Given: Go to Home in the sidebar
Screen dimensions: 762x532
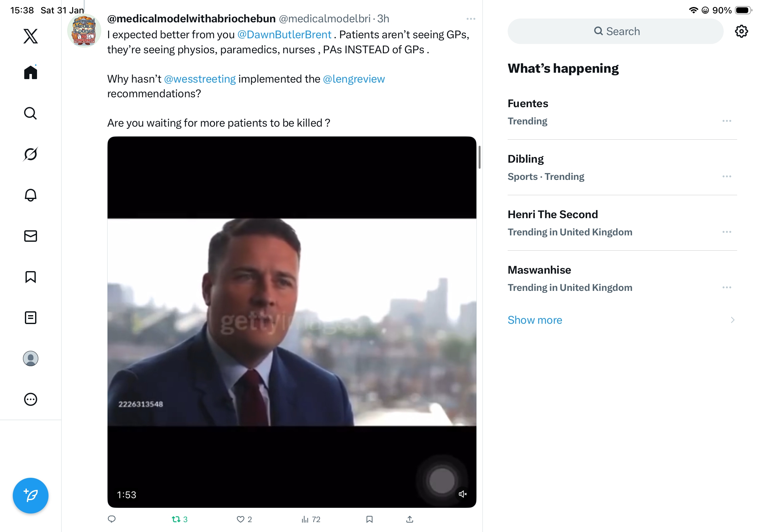Looking at the screenshot, I should [31, 72].
